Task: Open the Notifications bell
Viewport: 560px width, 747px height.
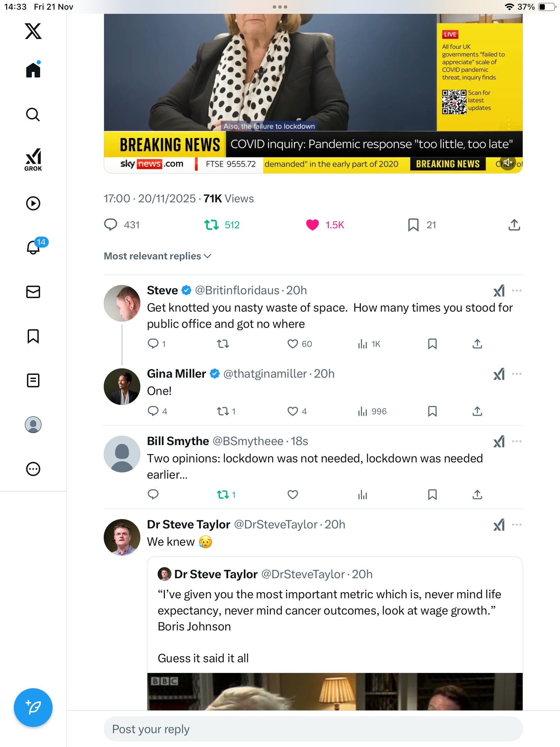Action: 33,248
